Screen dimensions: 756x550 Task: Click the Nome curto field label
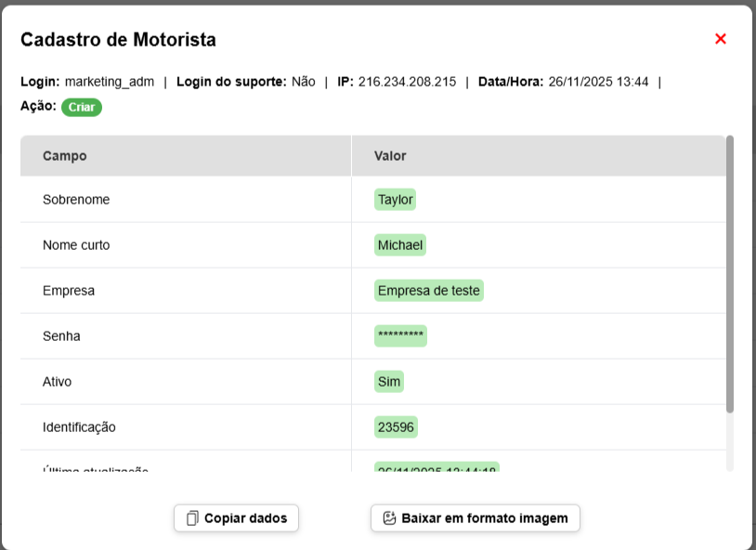[76, 245]
